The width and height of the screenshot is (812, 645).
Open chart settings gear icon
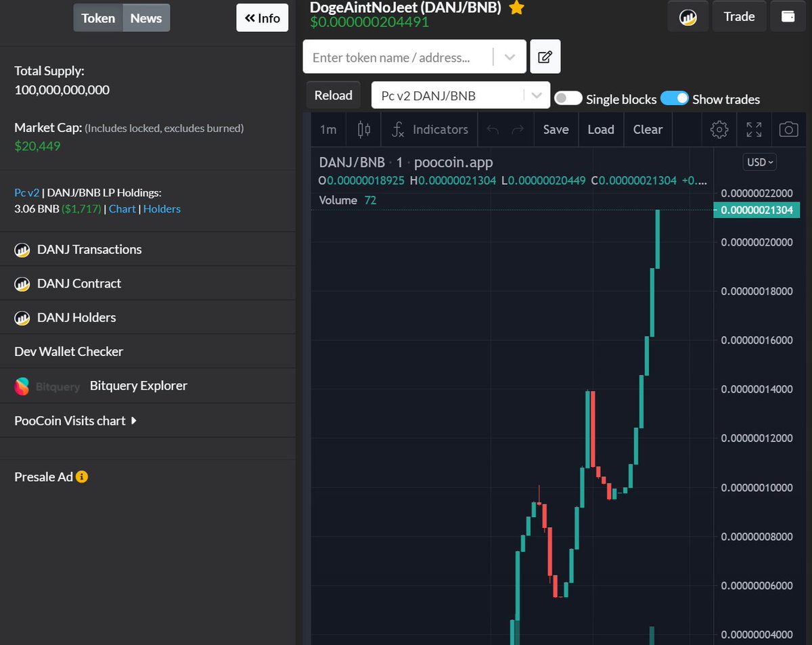pos(719,129)
